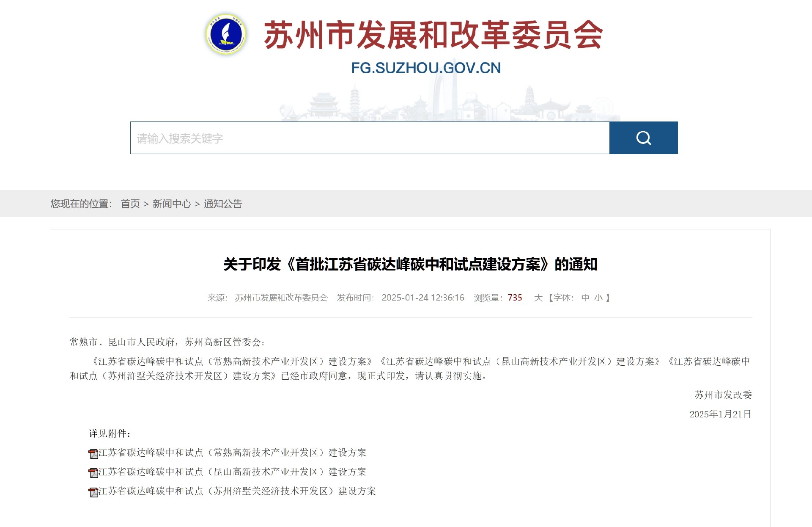Set font size to 小
Image resolution: width=812 pixels, height=527 pixels.
click(598, 298)
